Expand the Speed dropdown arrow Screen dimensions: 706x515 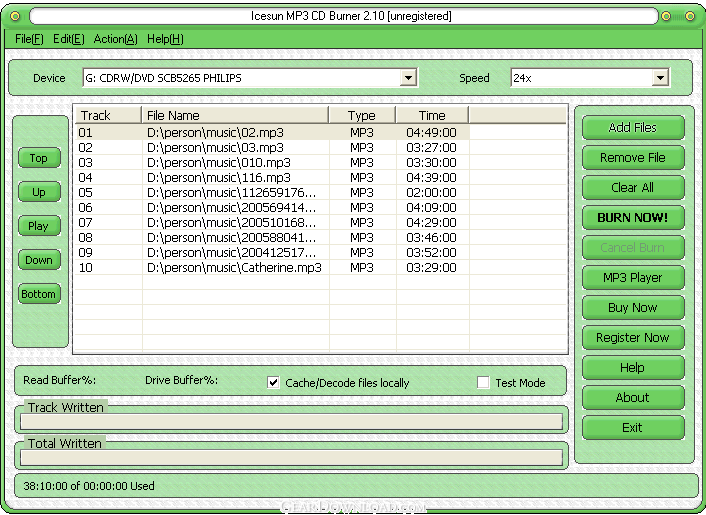tap(660, 78)
